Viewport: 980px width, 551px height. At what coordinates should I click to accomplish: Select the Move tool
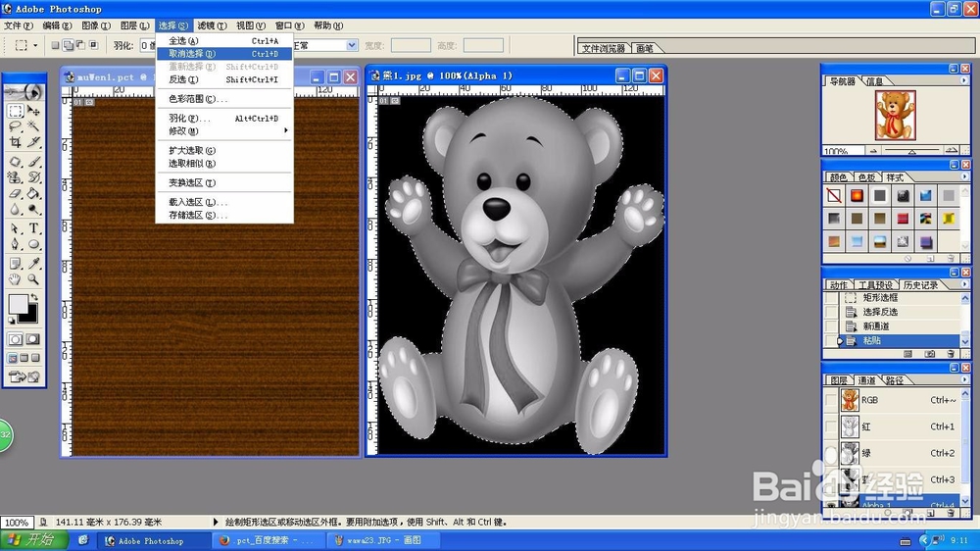click(x=33, y=112)
